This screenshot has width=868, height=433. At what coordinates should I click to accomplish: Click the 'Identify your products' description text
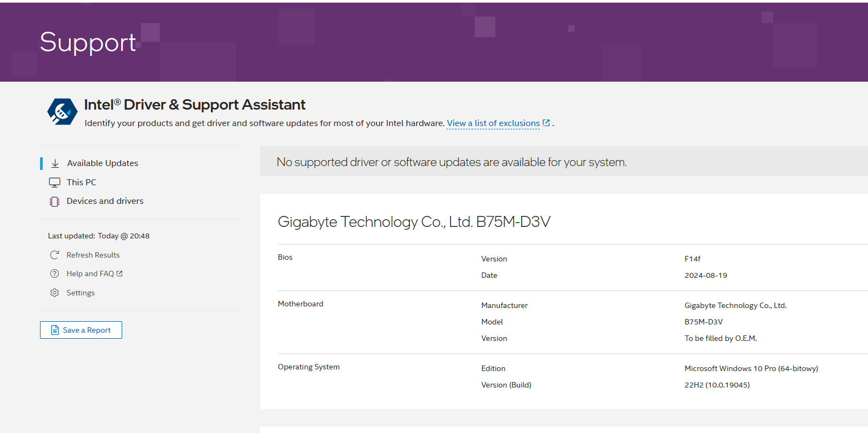coord(264,123)
